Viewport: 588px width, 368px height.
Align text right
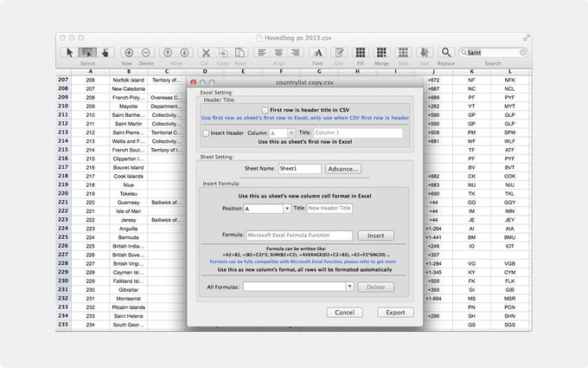[296, 53]
